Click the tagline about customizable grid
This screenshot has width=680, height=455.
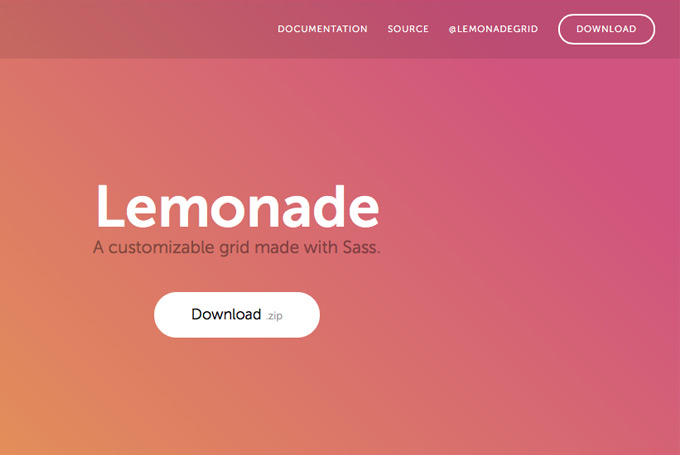point(236,248)
